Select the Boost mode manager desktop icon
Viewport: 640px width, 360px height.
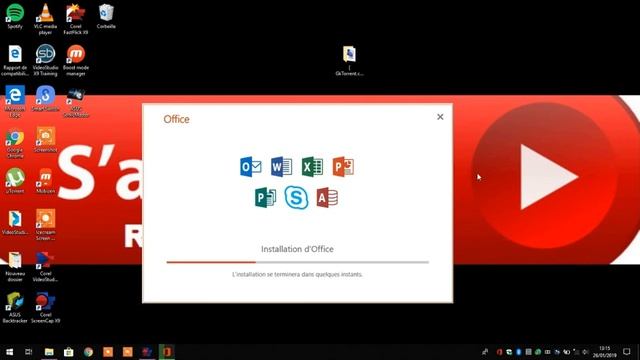(x=76, y=60)
